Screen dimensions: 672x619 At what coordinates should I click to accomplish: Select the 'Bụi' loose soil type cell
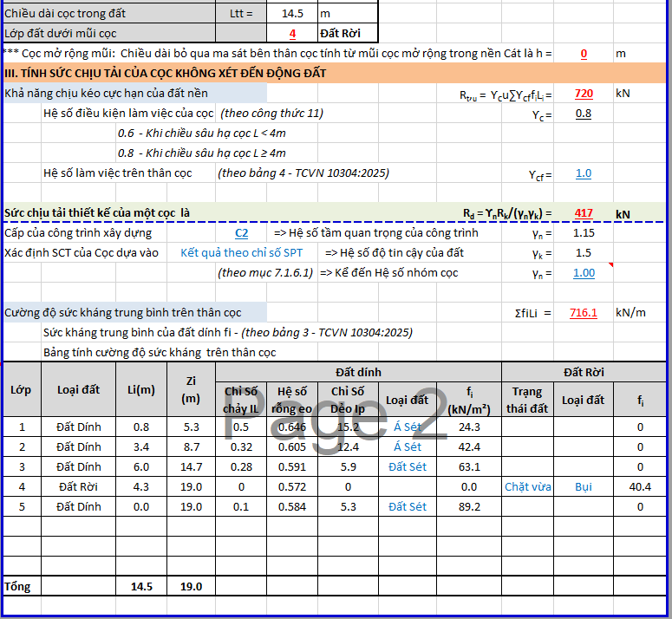[584, 487]
